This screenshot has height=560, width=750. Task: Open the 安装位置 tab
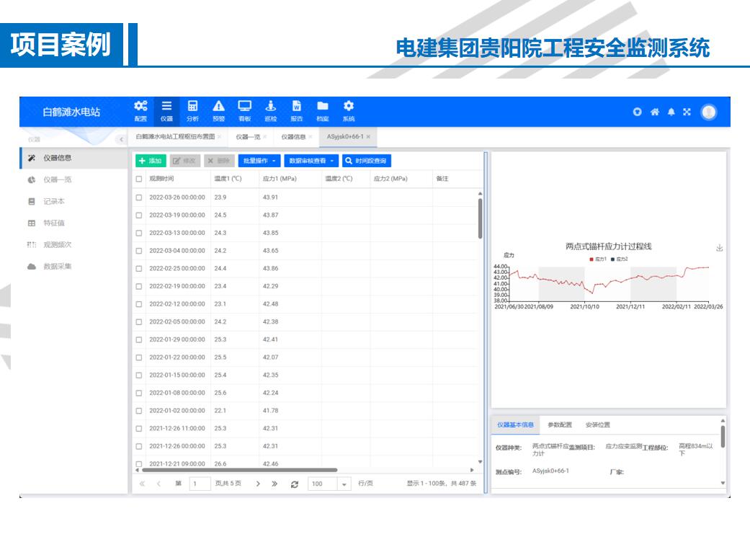tap(597, 425)
